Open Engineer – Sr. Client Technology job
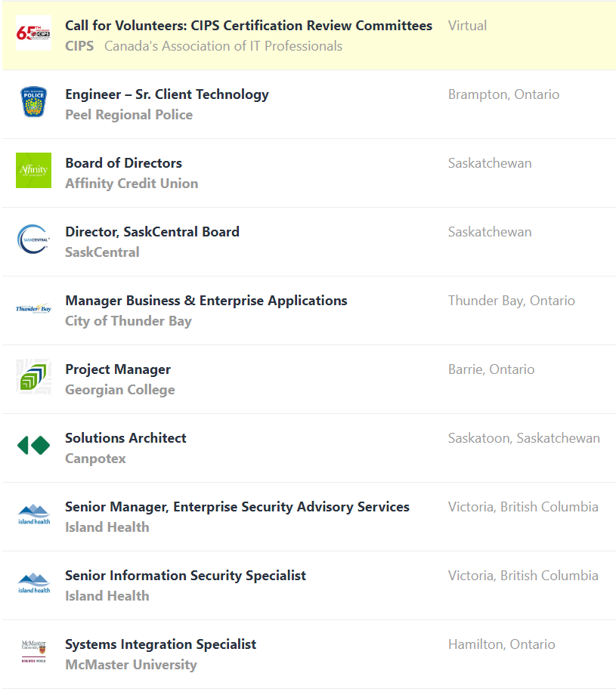Viewport: 616px width, 695px height. 167,94
